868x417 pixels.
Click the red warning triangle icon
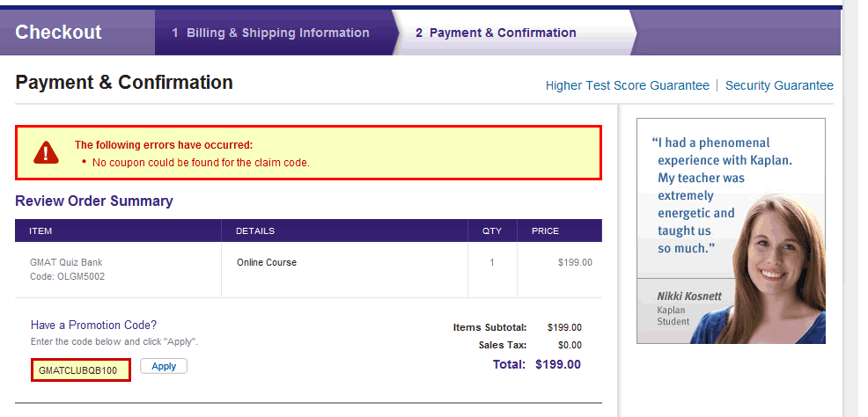47,153
